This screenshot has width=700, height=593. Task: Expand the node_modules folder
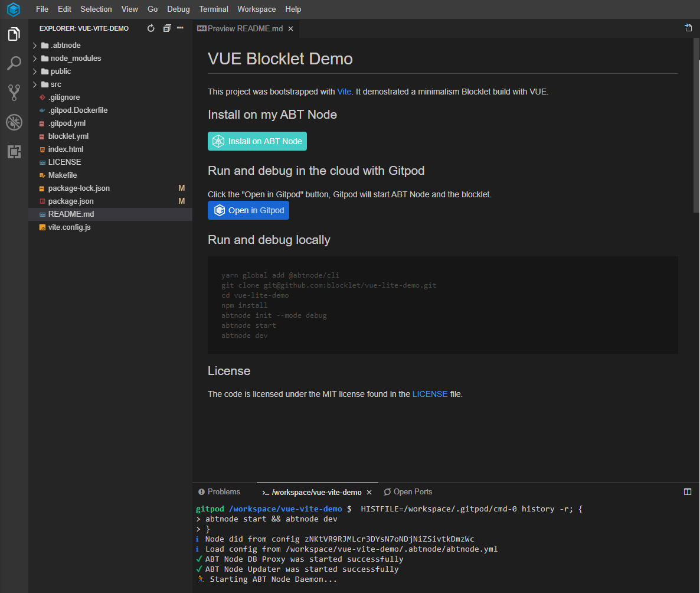(76, 58)
